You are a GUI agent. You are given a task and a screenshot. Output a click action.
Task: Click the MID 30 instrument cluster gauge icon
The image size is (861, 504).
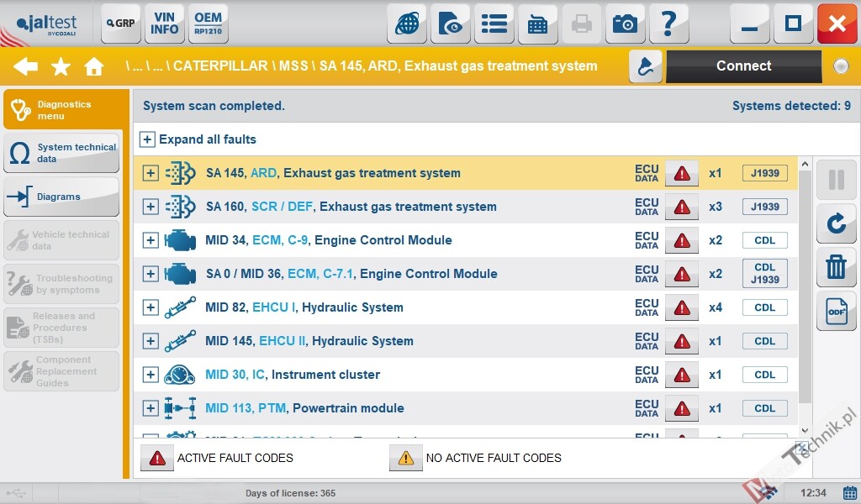click(180, 375)
